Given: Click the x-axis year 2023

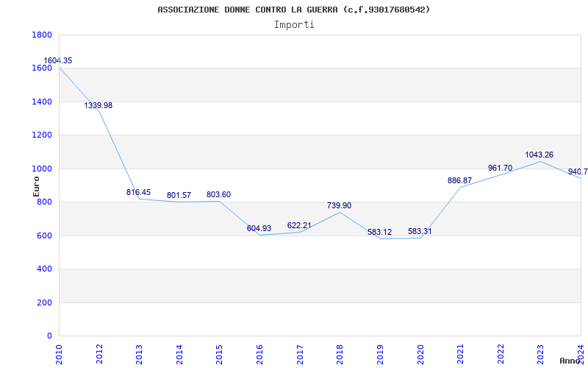Looking at the screenshot, I should [540, 354].
